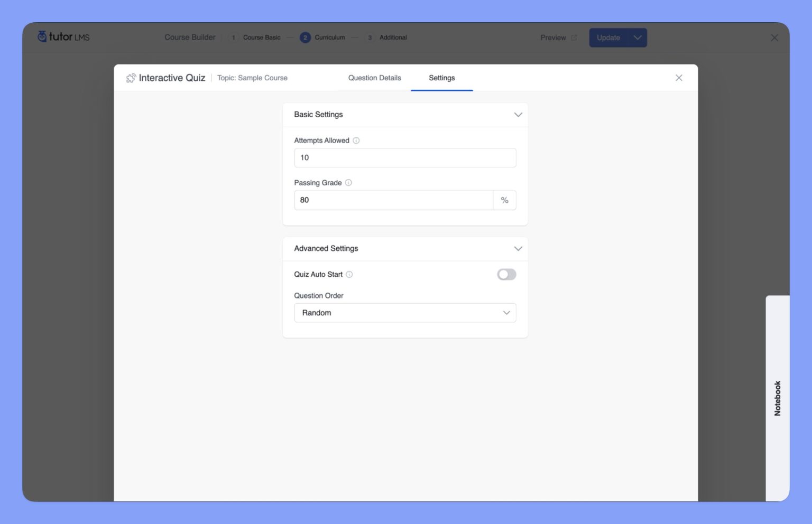Select the Settings tab
This screenshot has width=812, height=524.
point(441,78)
